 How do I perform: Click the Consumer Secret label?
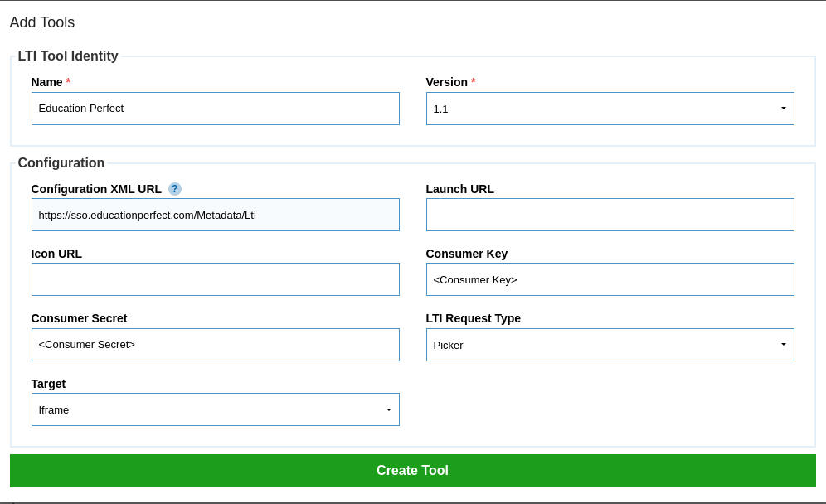coord(79,318)
